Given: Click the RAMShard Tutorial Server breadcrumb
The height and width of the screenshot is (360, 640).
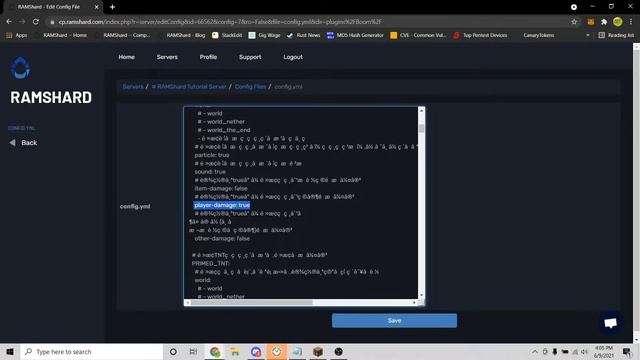Looking at the screenshot, I should (189, 87).
